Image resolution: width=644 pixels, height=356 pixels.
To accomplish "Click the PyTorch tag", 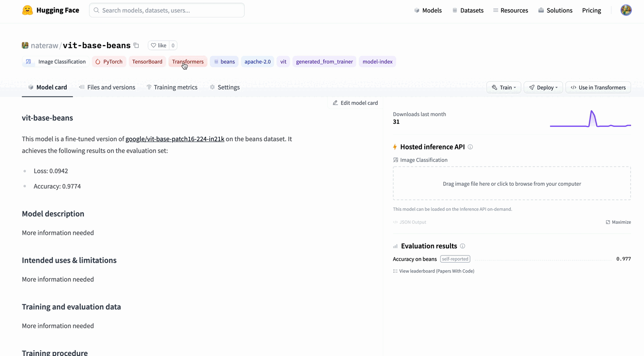I will [x=109, y=62].
